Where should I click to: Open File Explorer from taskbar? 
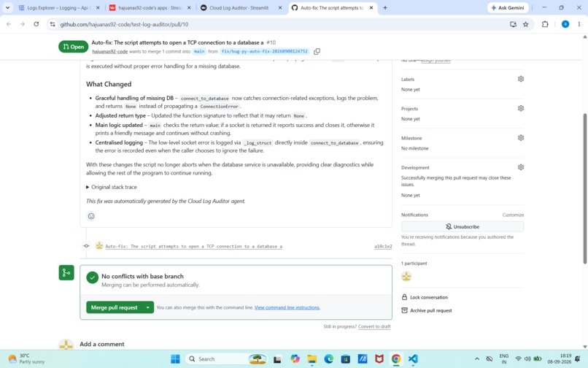[312, 359]
